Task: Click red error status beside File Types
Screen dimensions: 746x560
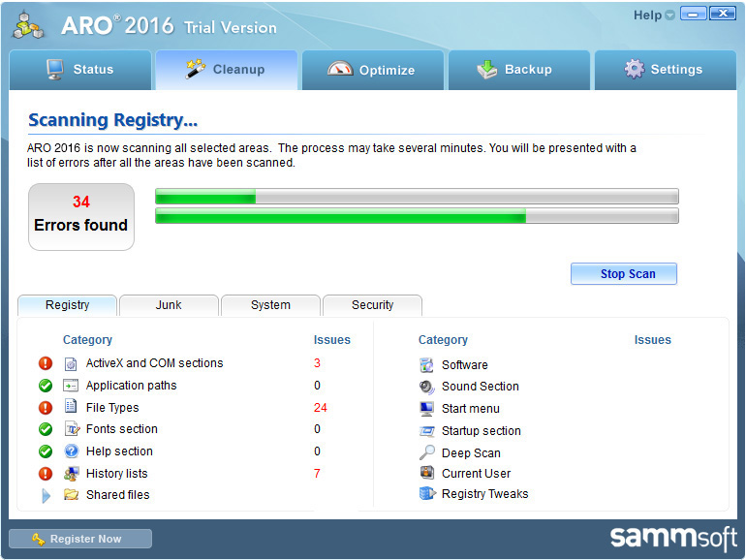Action: pos(46,408)
